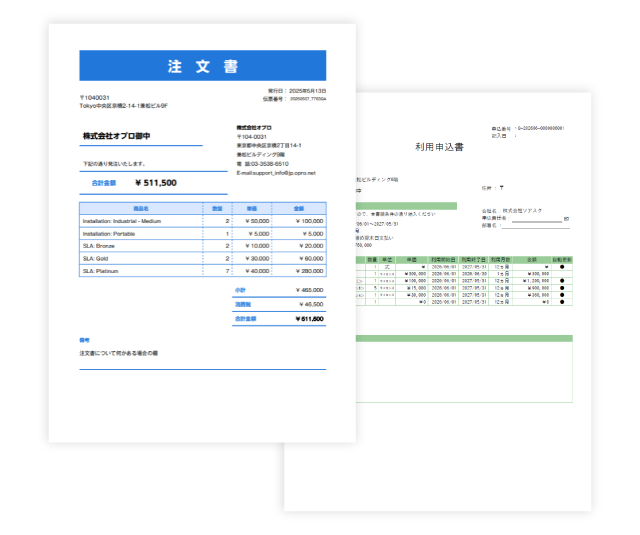Click the amount ¥ 280,000 in Platinum row
The image size is (640, 535).
point(309,271)
